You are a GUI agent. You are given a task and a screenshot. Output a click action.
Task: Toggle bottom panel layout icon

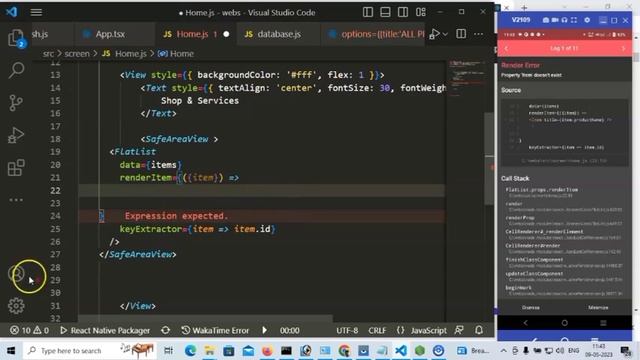(385, 12)
